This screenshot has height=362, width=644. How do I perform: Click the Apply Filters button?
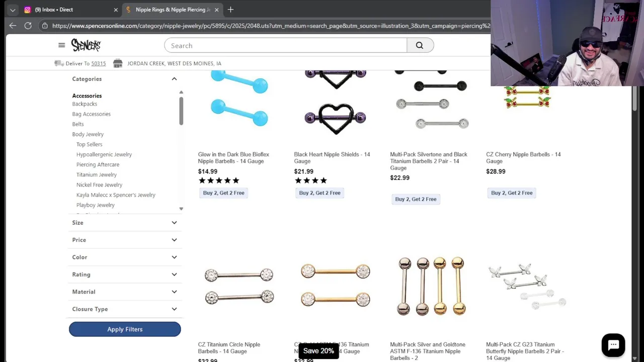125,329
